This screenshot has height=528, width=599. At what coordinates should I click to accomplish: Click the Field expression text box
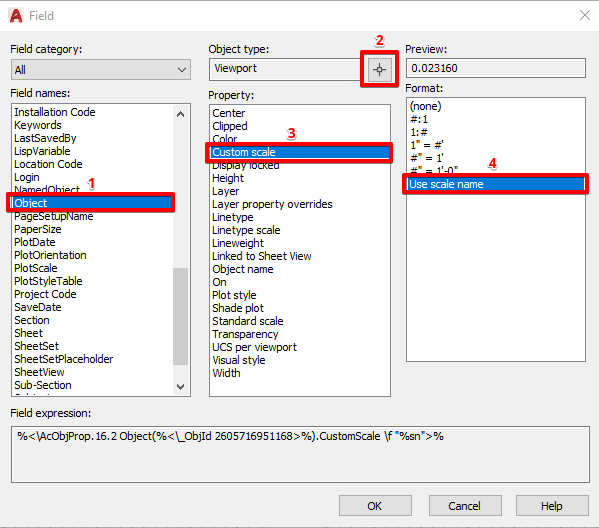click(300, 455)
